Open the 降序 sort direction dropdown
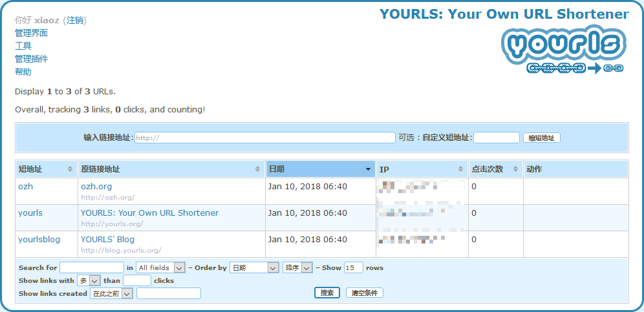Image resolution: width=644 pixels, height=312 pixels. [298, 267]
